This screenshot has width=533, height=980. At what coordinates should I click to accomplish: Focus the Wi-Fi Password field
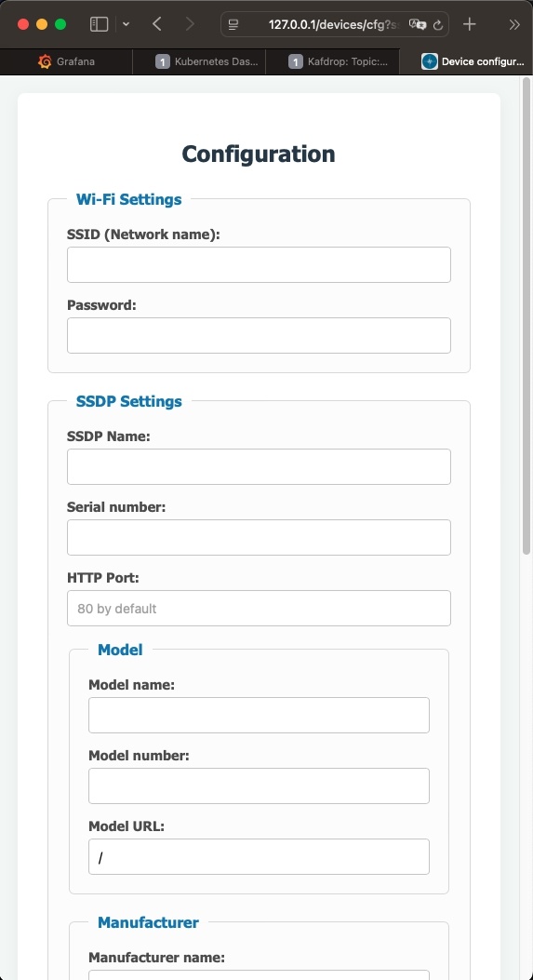pyautogui.click(x=259, y=335)
